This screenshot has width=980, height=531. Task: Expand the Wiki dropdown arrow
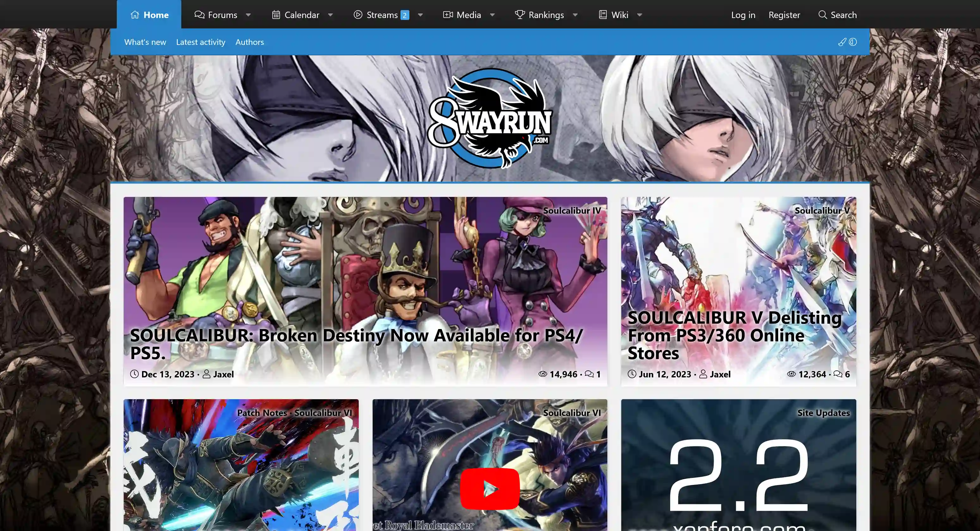640,15
